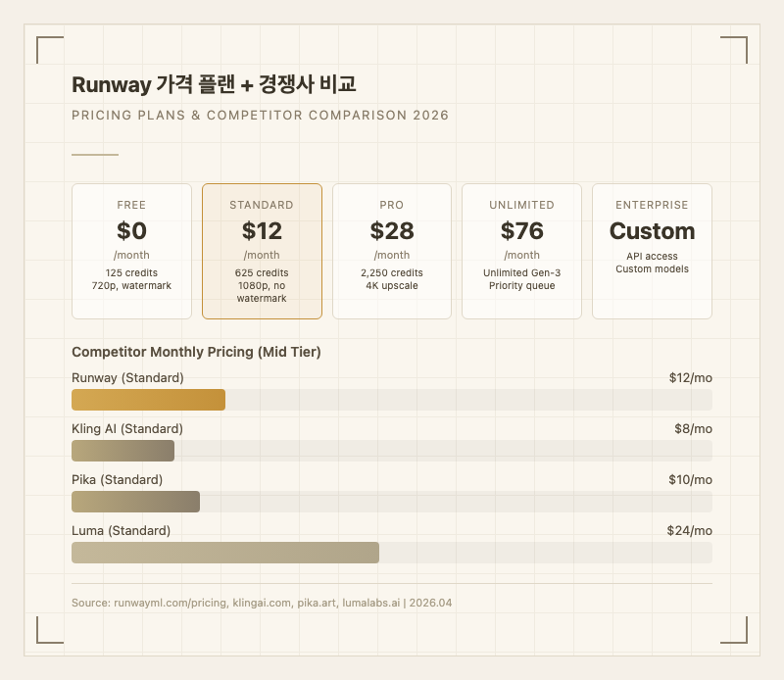Pick the Unlimited $76 plan card
Image resolution: width=784 pixels, height=680 pixels.
click(x=521, y=251)
